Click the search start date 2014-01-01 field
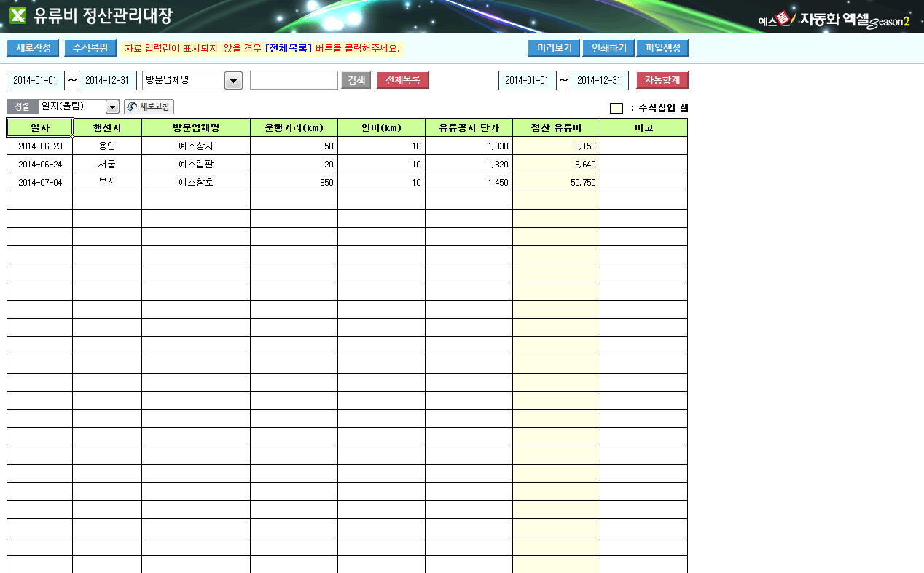Viewport: 924px width, 573px height. (x=36, y=80)
